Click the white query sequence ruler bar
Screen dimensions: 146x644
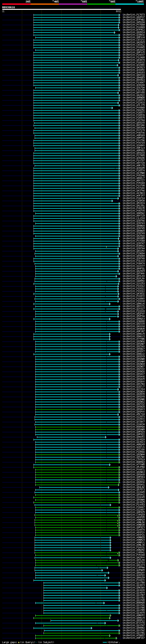(x=61, y=10)
